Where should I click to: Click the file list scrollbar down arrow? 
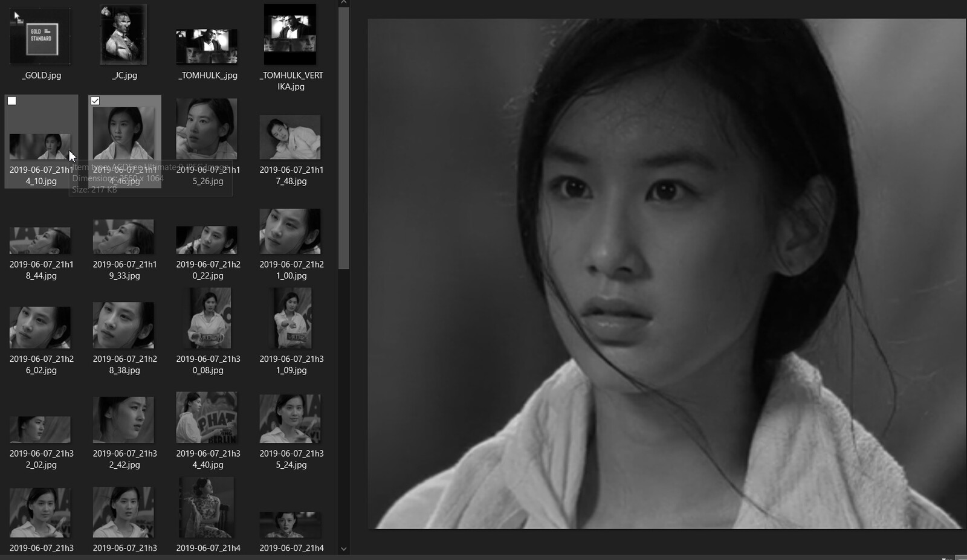pyautogui.click(x=344, y=549)
